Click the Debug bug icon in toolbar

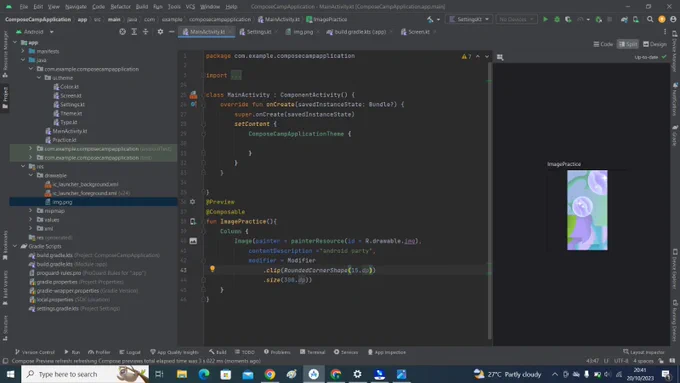click(x=557, y=19)
